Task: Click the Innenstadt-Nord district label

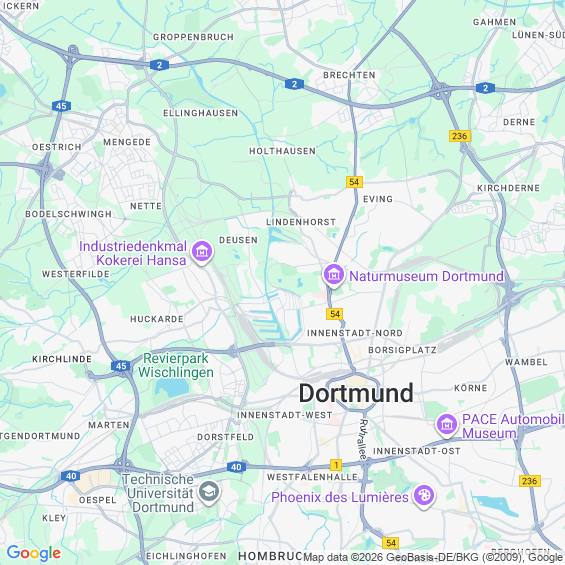Action: pyautogui.click(x=355, y=333)
